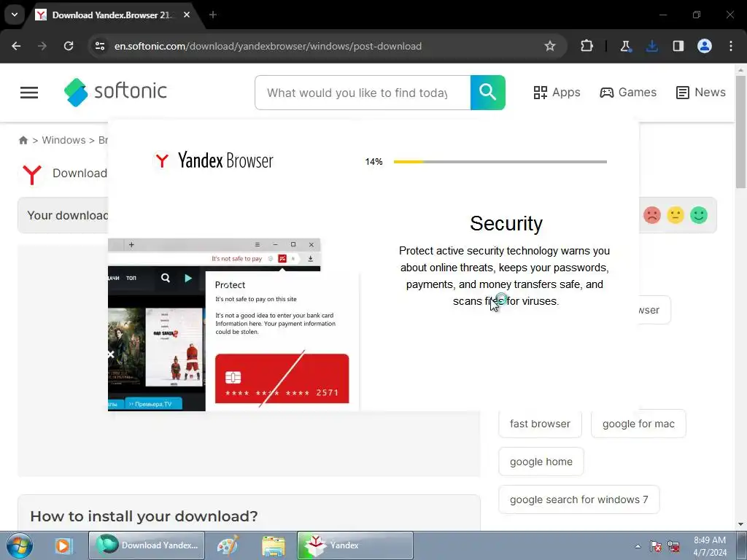This screenshot has height=560, width=747.
Task: Click the Protect security screenshot image
Action: 233,324
